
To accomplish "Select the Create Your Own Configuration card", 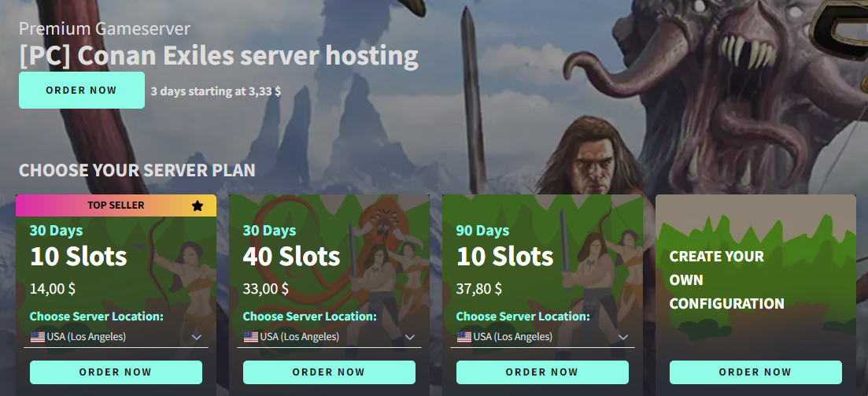I will pyautogui.click(x=755, y=294).
